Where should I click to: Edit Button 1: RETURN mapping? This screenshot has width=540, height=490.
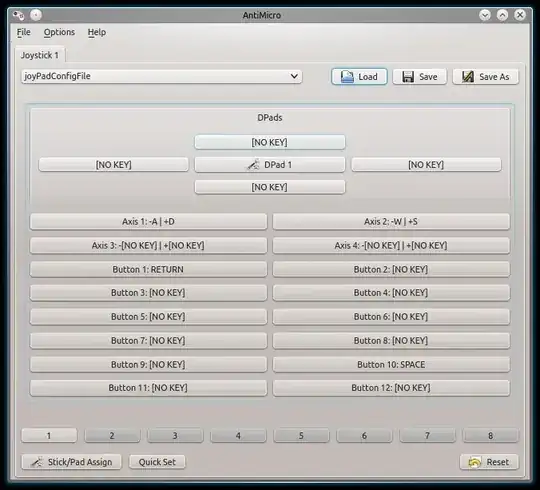(148, 269)
